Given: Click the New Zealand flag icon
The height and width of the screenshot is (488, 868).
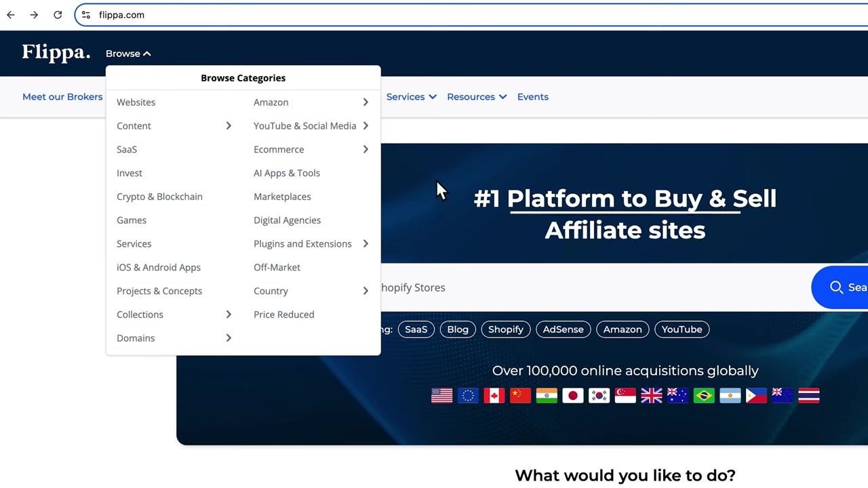Looking at the screenshot, I should point(783,395).
